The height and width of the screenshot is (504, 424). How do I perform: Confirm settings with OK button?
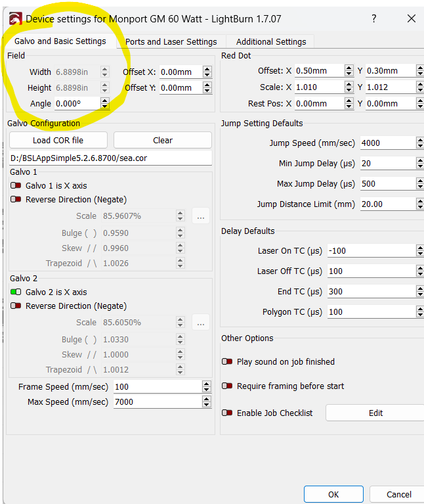point(333,494)
